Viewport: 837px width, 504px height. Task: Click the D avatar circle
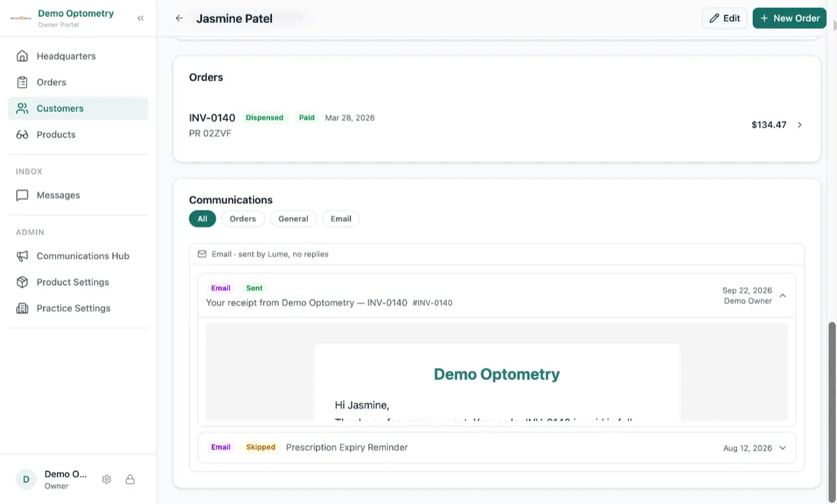26,479
